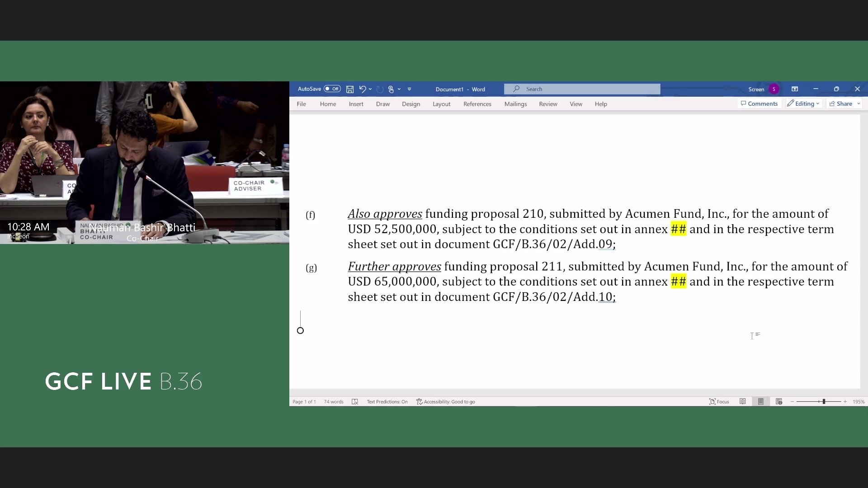
Task: Undo the last action in Word
Action: [x=362, y=89]
